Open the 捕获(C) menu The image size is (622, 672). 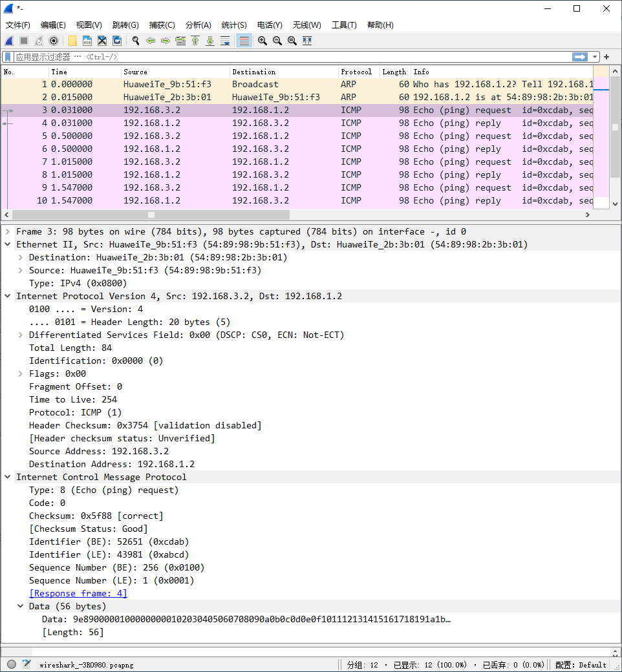point(162,25)
